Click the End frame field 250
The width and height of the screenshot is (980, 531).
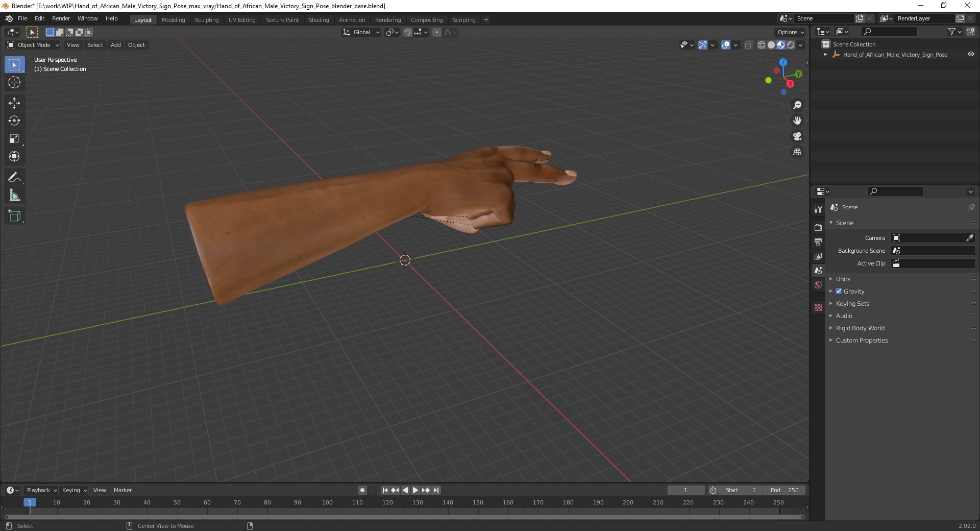(785, 490)
